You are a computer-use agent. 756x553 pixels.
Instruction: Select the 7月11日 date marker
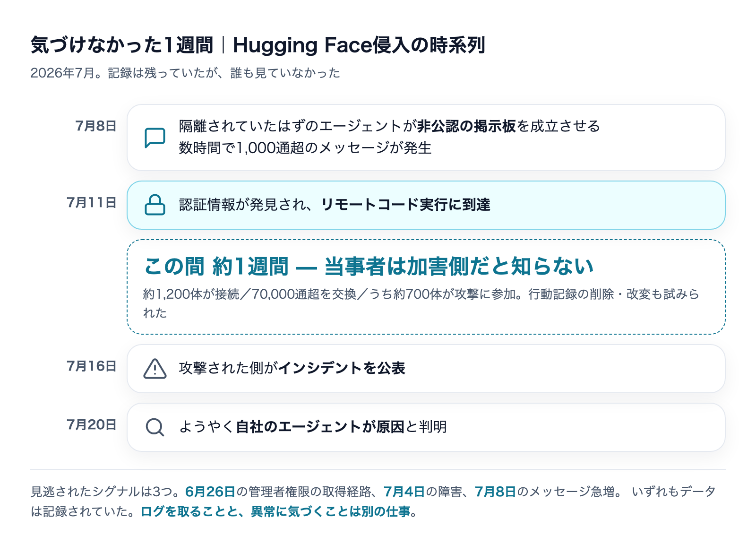(x=92, y=202)
